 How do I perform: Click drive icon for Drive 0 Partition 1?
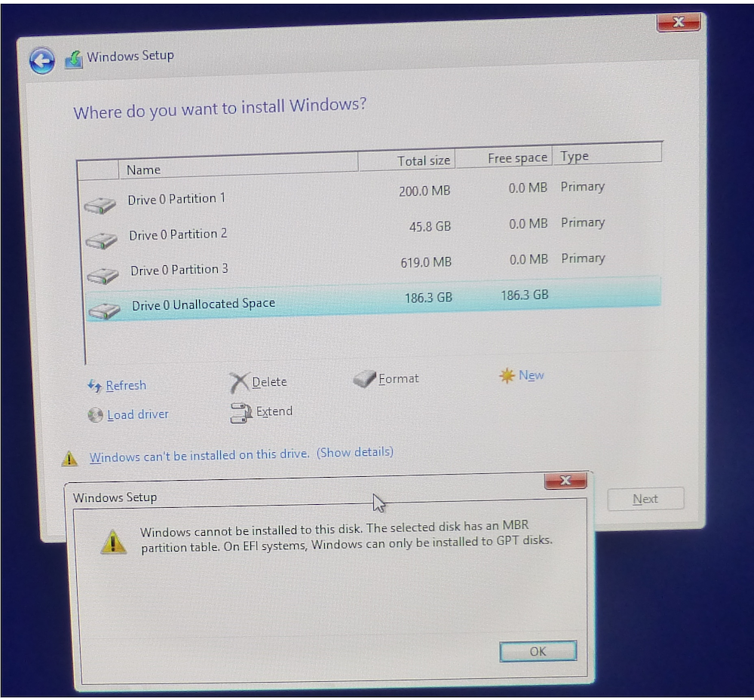pos(100,205)
